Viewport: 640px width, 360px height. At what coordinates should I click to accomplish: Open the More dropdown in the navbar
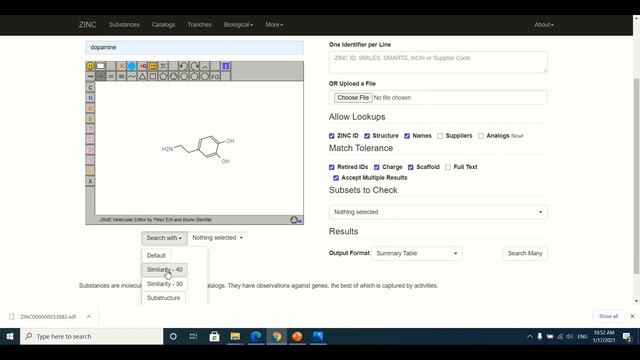[x=274, y=24]
